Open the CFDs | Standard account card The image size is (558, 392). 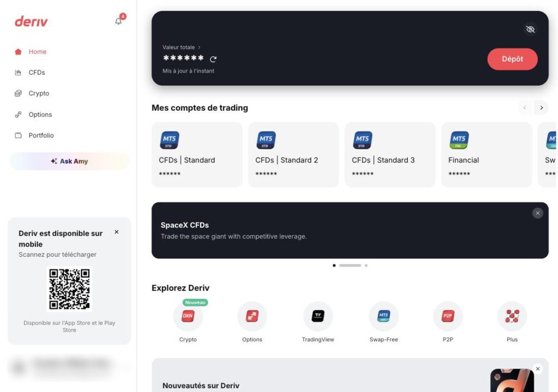pos(197,154)
